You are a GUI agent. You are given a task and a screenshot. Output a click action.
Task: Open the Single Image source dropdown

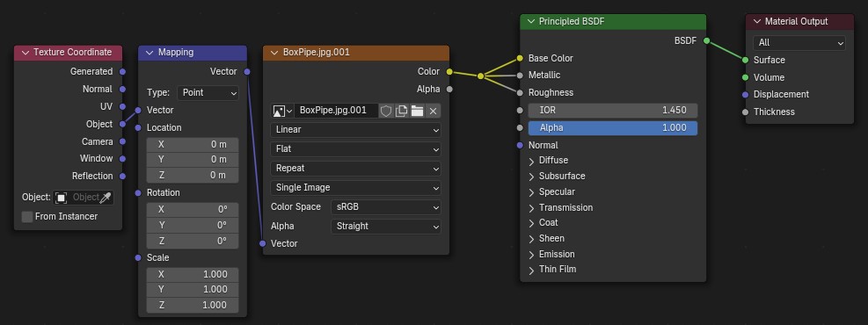(x=355, y=187)
